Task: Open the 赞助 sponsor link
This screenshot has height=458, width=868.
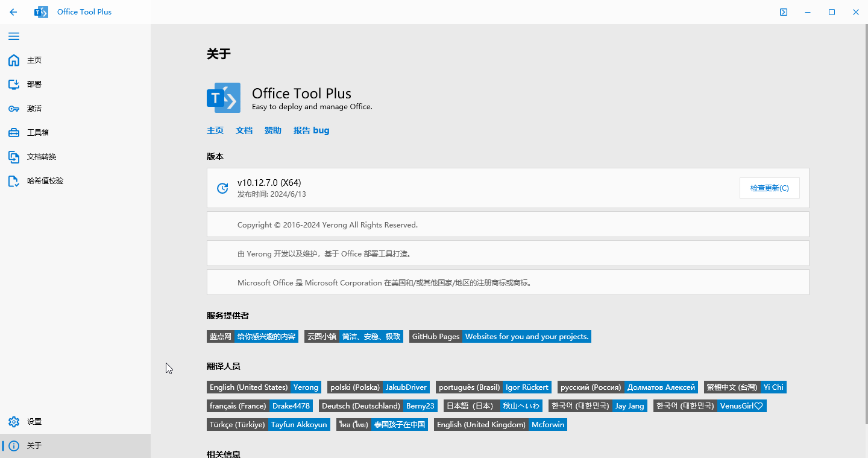Action: pos(272,130)
